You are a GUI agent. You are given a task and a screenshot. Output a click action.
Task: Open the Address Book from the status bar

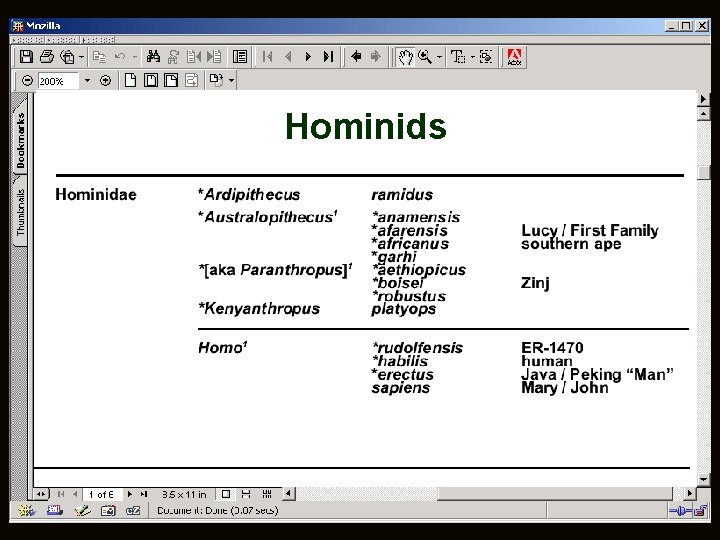tap(108, 510)
